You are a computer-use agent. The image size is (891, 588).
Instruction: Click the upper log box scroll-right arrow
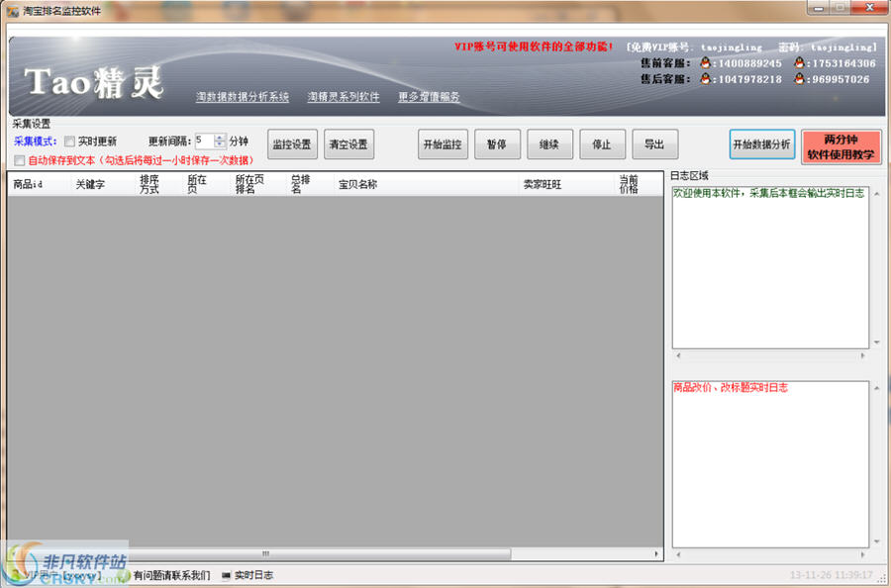(x=862, y=355)
